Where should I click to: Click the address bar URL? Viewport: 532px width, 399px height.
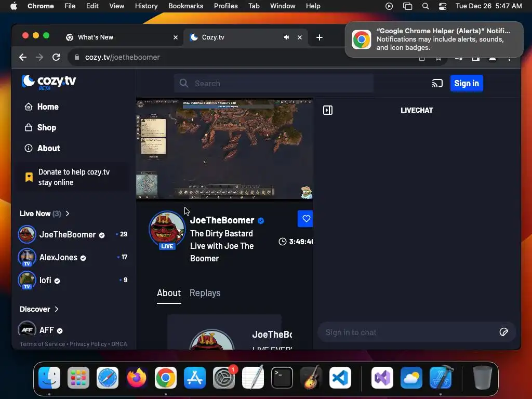coord(122,57)
